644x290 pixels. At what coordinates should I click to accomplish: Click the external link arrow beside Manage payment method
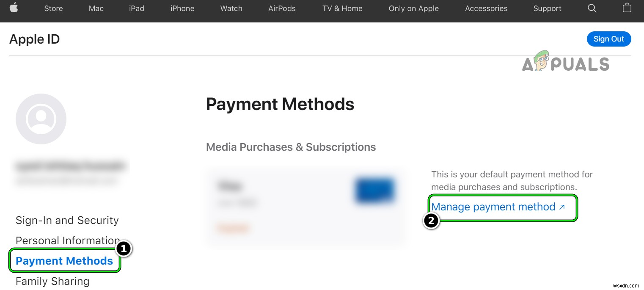pos(562,207)
